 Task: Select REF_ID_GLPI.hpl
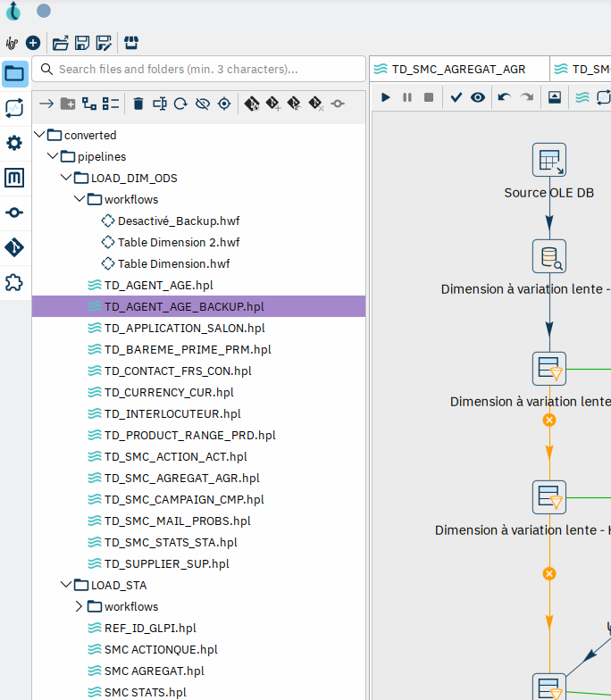[x=150, y=629]
